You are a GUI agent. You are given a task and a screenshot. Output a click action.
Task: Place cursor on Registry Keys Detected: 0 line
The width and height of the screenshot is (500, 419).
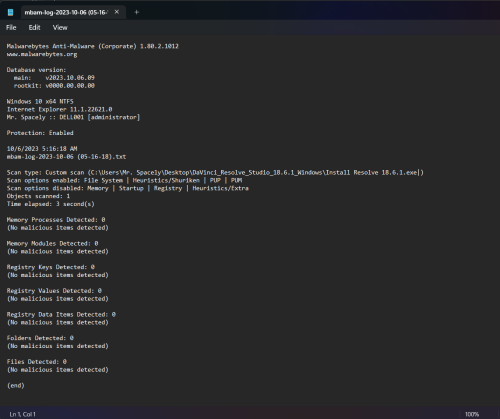coord(51,267)
